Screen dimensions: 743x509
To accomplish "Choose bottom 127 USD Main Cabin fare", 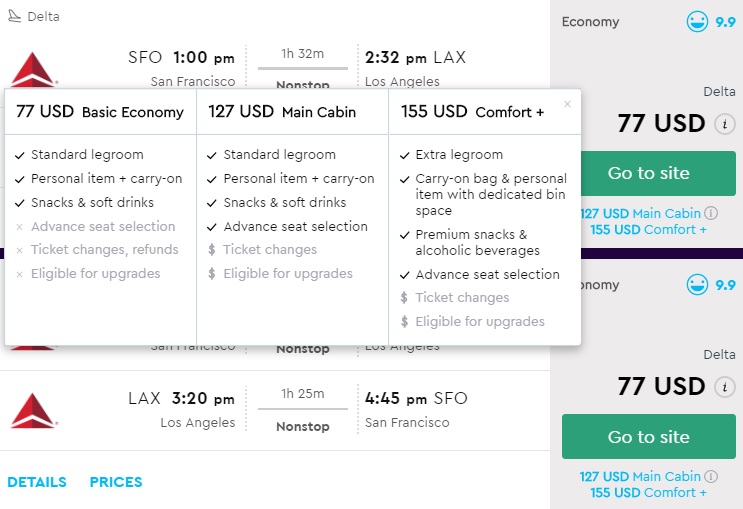I will pos(640,477).
